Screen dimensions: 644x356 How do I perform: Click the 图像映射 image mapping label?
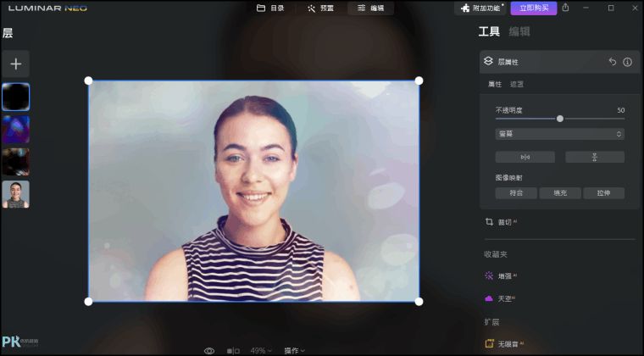(509, 178)
